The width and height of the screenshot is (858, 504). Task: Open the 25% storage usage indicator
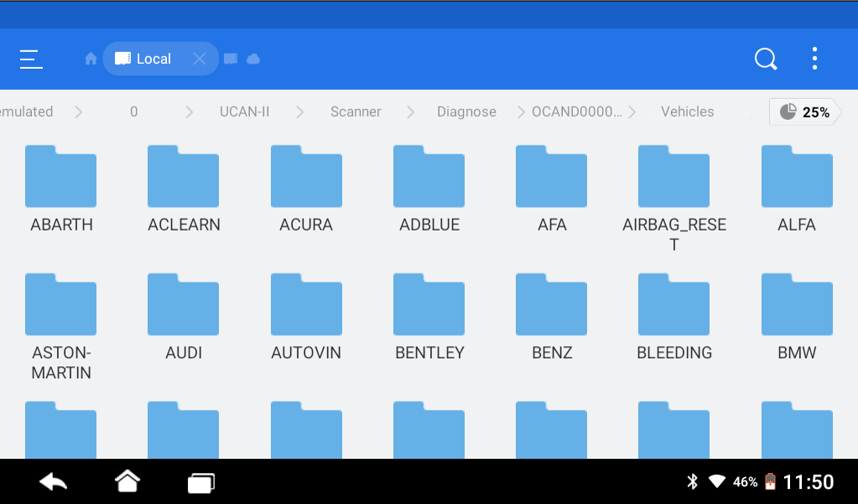coord(804,112)
